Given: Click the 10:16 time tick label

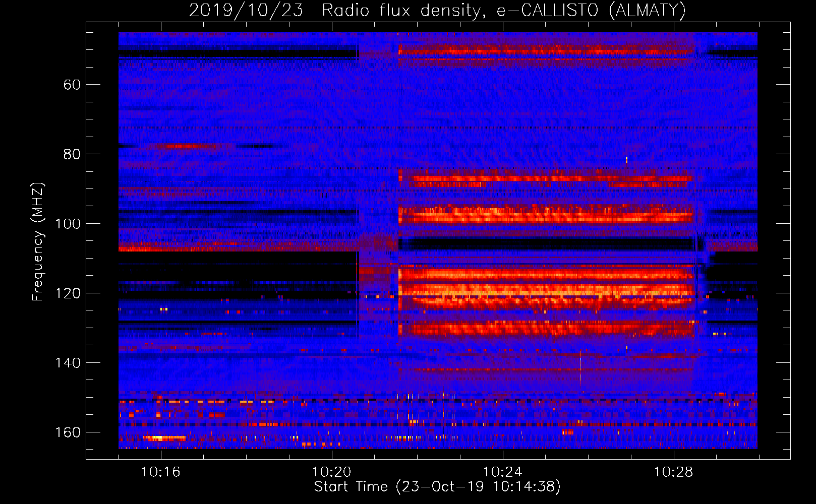Looking at the screenshot, I should [x=161, y=472].
